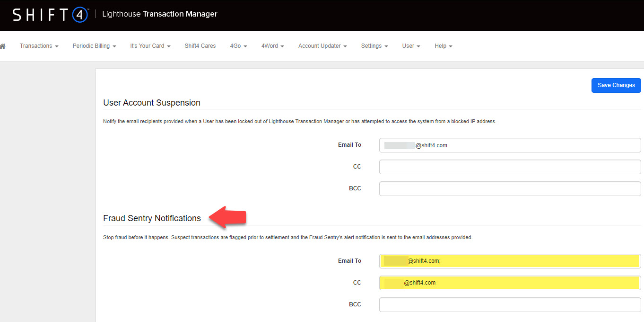This screenshot has width=644, height=322.
Task: Click the Lighthouse Transaction Manager title
Action: coord(160,14)
